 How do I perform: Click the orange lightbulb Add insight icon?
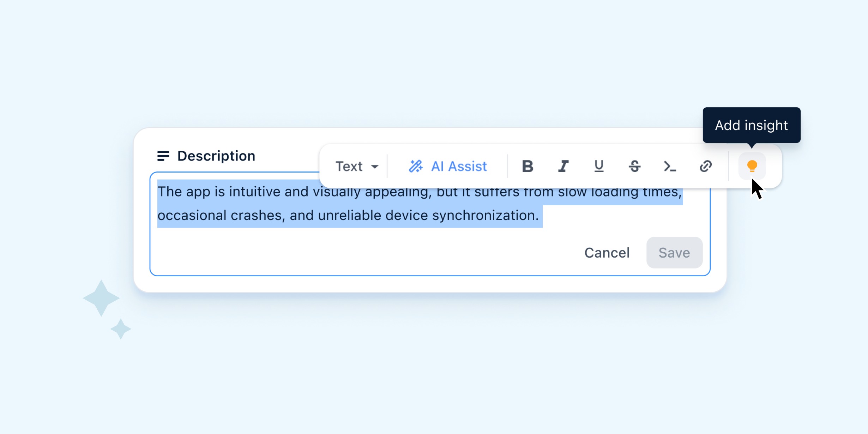pos(752,166)
